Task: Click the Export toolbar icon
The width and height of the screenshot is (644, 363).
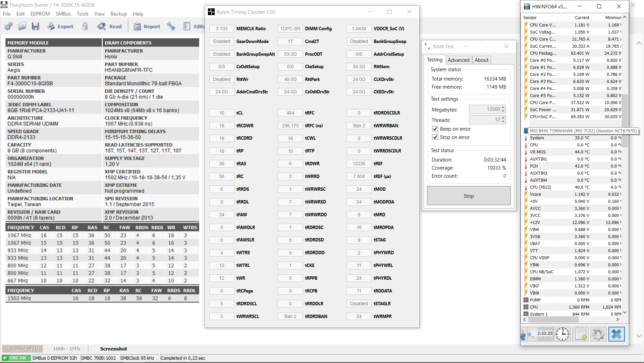Action: pyautogui.click(x=51, y=26)
